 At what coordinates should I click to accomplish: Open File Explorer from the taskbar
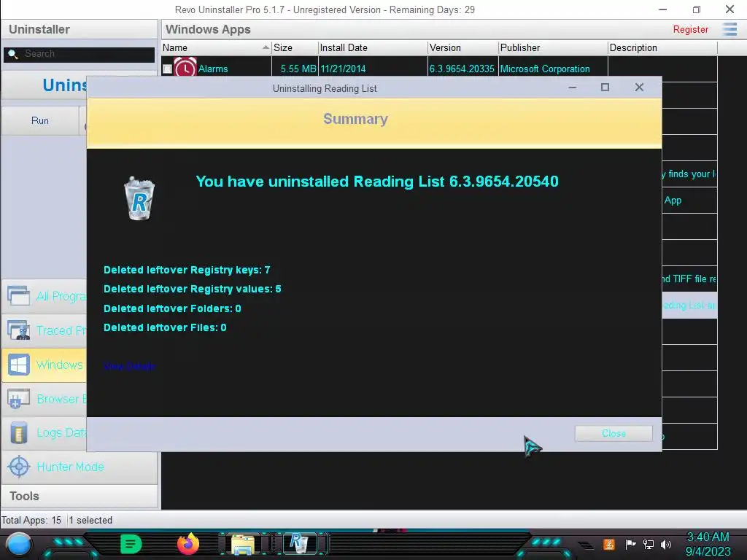(243, 544)
